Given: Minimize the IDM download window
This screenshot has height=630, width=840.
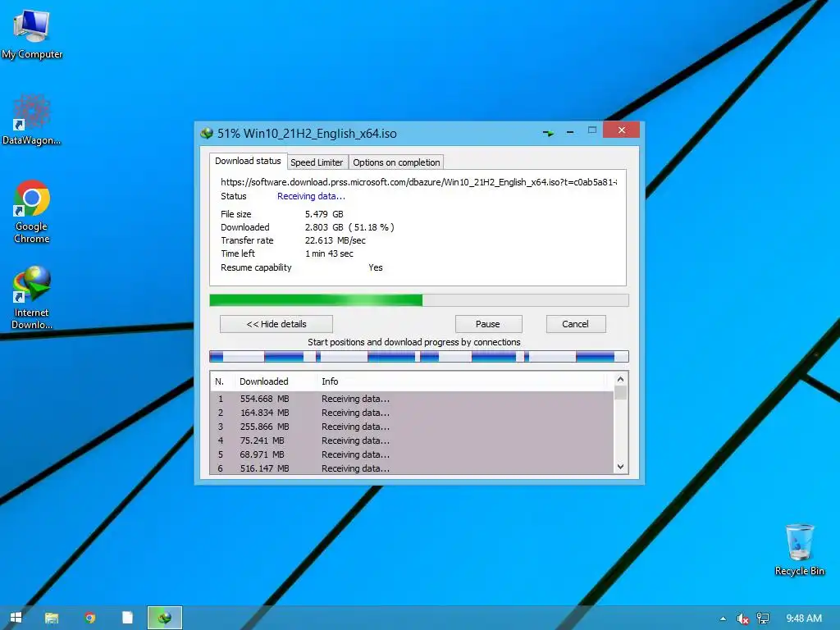Looking at the screenshot, I should click(x=570, y=132).
